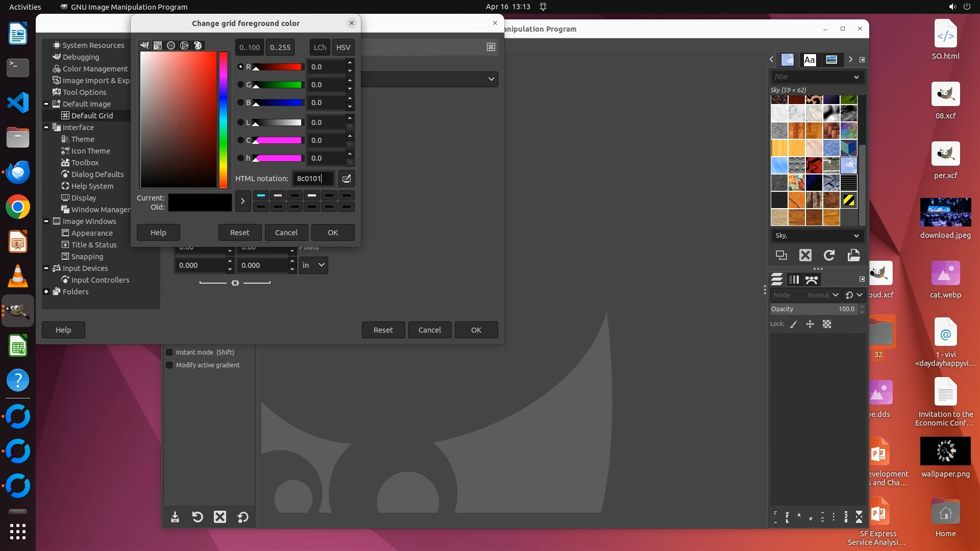Open the 'in' unit dropdown
Image resolution: width=980 pixels, height=551 pixels.
[x=313, y=265]
